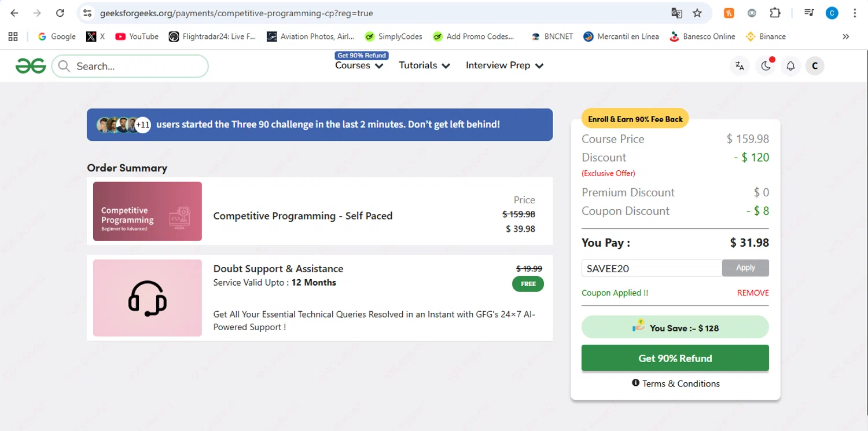
Task: Click the green Get 90% Refund button
Action: pyautogui.click(x=675, y=358)
